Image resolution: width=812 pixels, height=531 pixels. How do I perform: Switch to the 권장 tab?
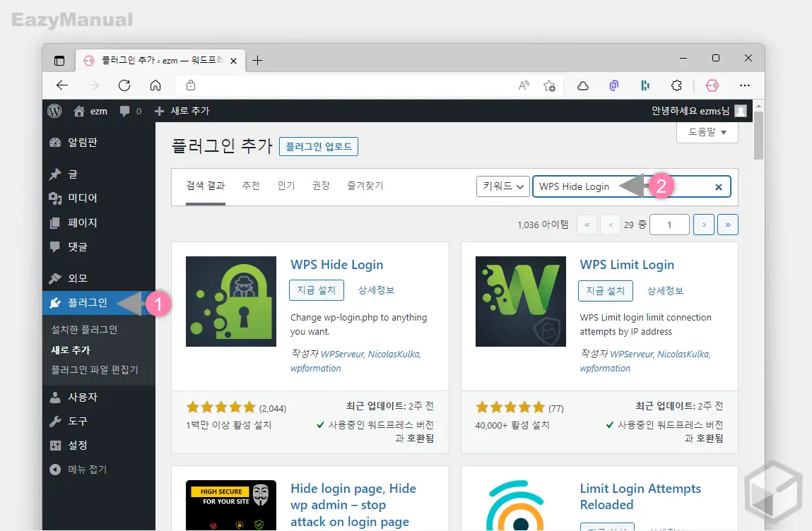321,186
